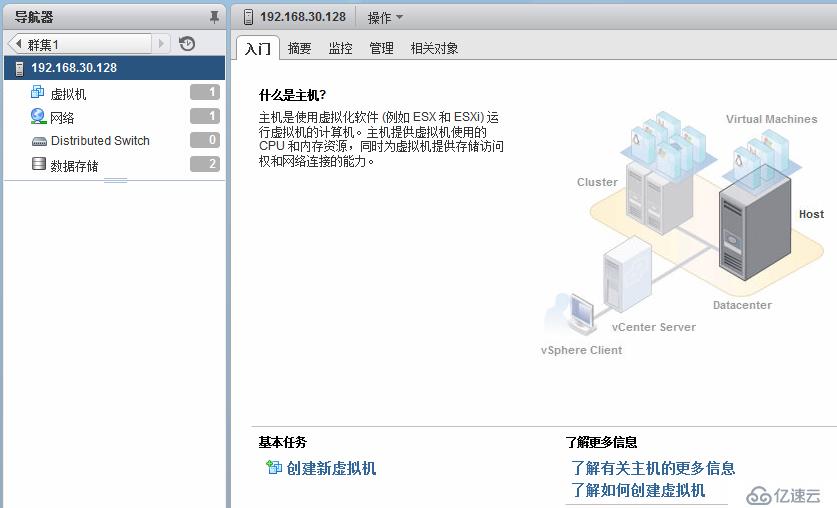Click the host icon in the title bar

(x=248, y=17)
